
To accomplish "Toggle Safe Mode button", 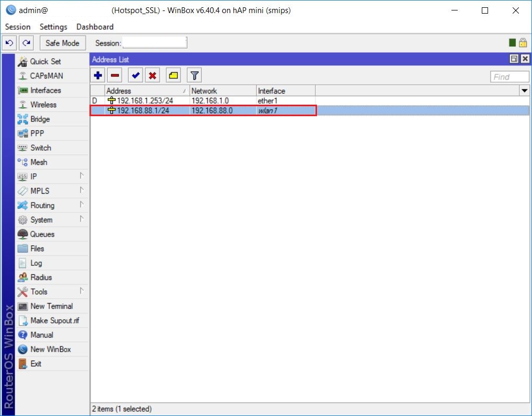I will click(62, 43).
